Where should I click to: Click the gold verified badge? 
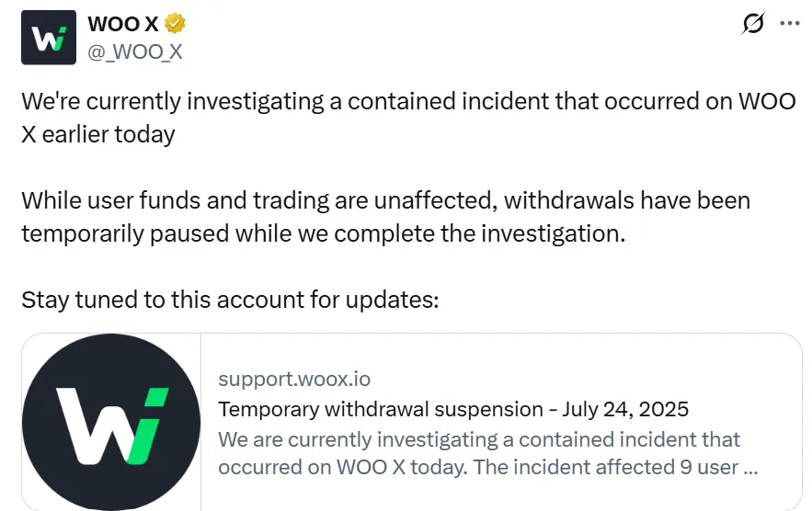tap(175, 25)
